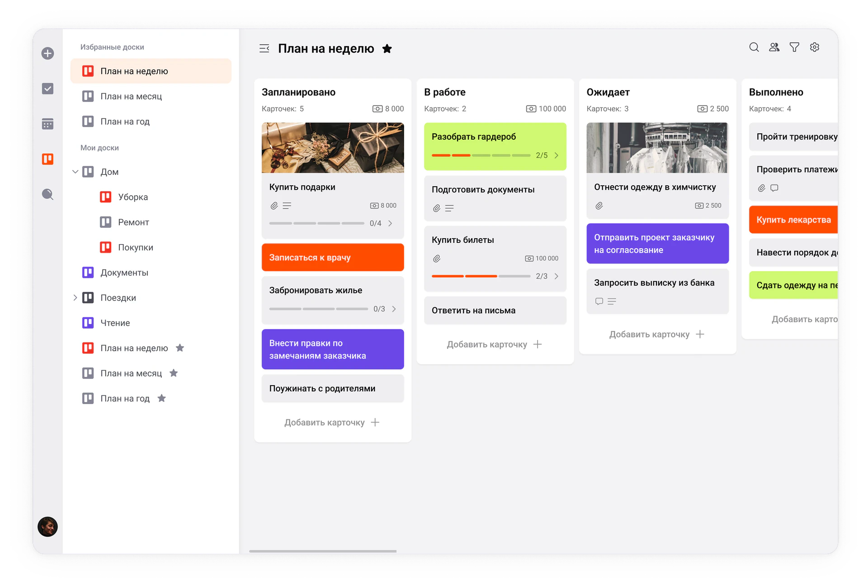Open the tasks checkmark icon in left rail

[x=47, y=89]
